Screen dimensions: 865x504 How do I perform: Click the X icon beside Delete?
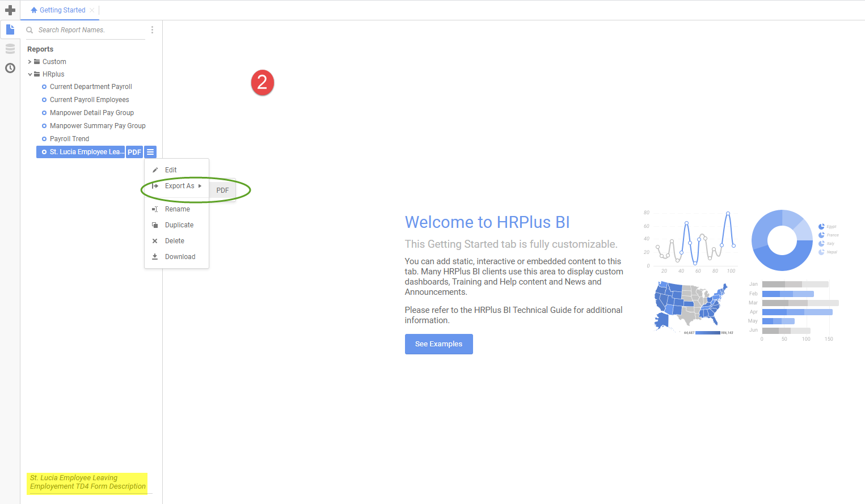click(x=155, y=241)
